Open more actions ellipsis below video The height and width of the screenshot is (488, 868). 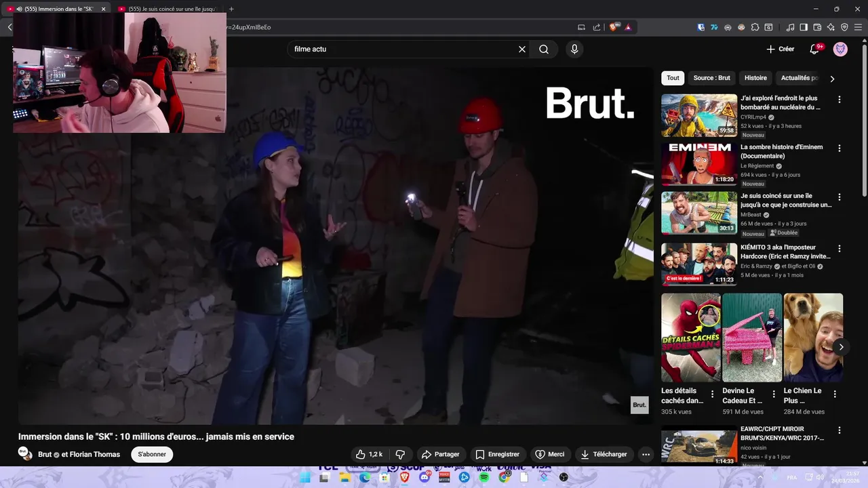pyautogui.click(x=646, y=455)
